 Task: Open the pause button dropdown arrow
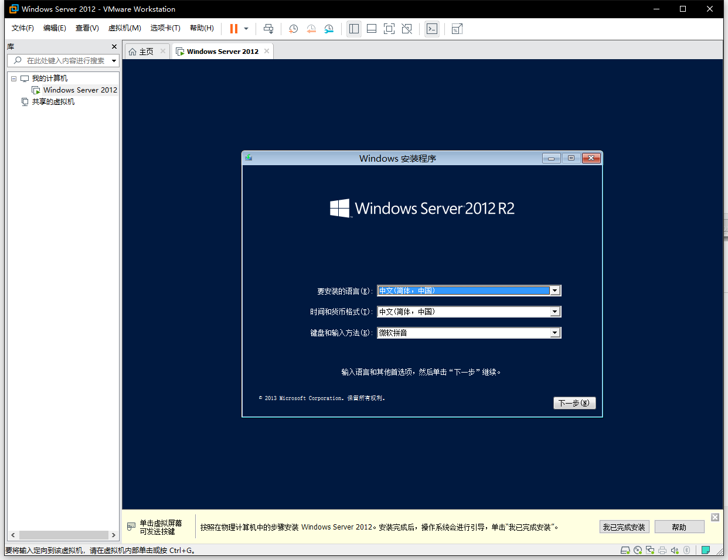(x=246, y=28)
